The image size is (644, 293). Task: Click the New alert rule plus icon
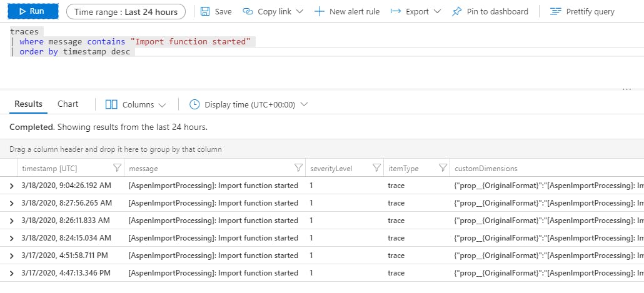[x=319, y=12]
